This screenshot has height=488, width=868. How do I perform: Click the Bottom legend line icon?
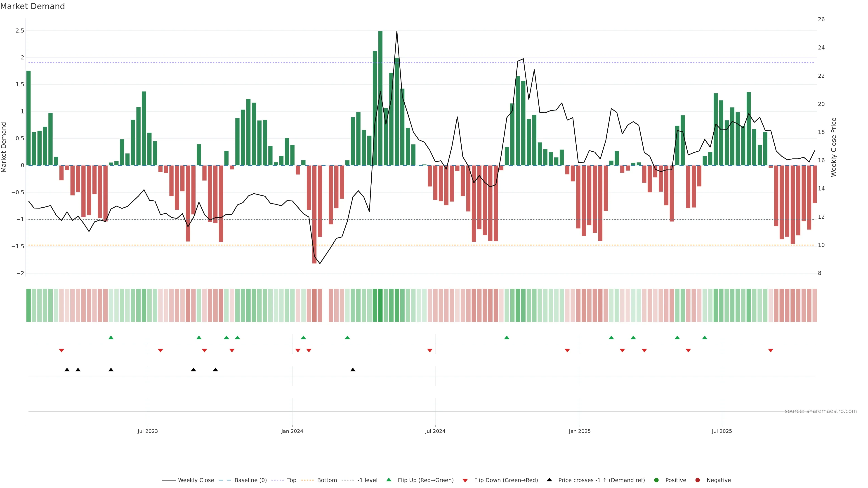click(x=307, y=480)
